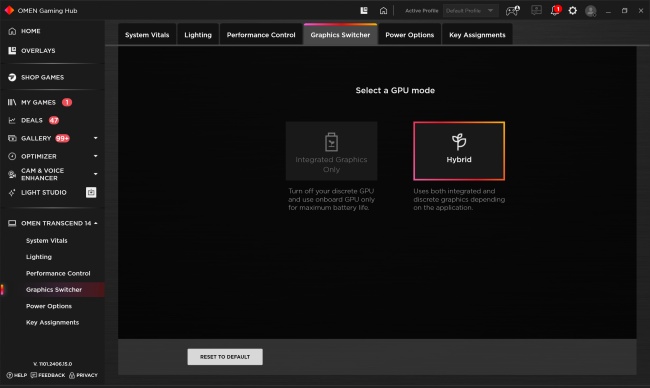Click the OMEN diamond logo icon
650x388 pixels.
click(x=9, y=10)
